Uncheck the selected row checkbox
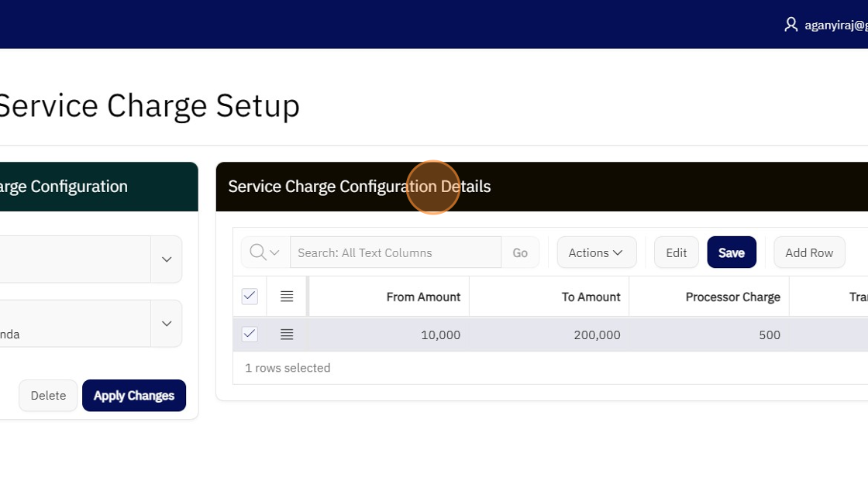Image resolution: width=868 pixels, height=484 pixels. (250, 335)
